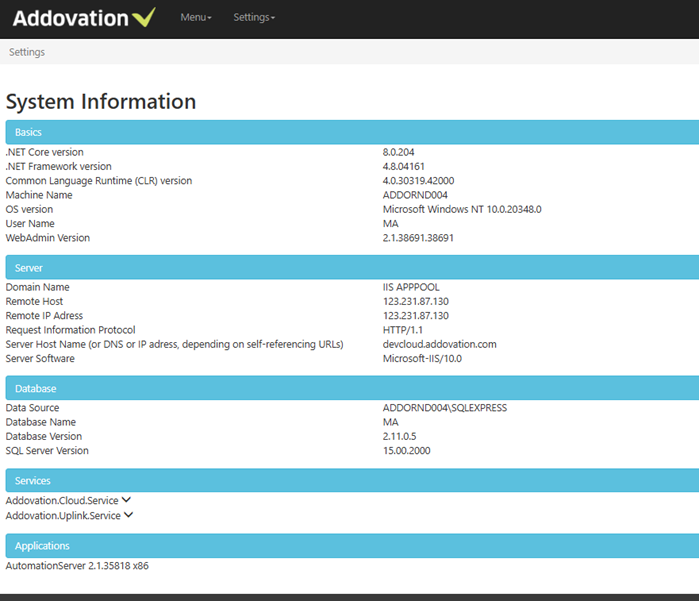Click the System Information heading
The image size is (699, 601).
[101, 102]
